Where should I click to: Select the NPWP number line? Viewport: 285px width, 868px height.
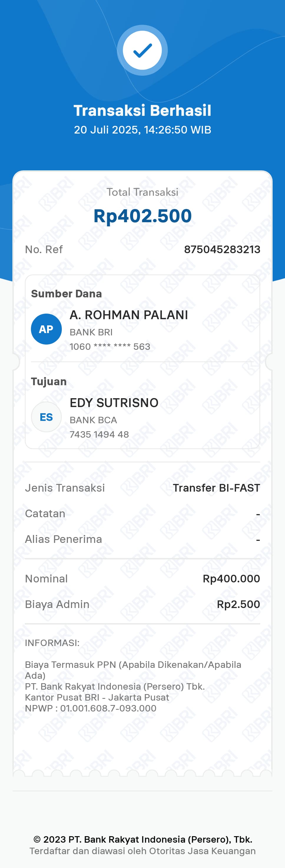90,708
